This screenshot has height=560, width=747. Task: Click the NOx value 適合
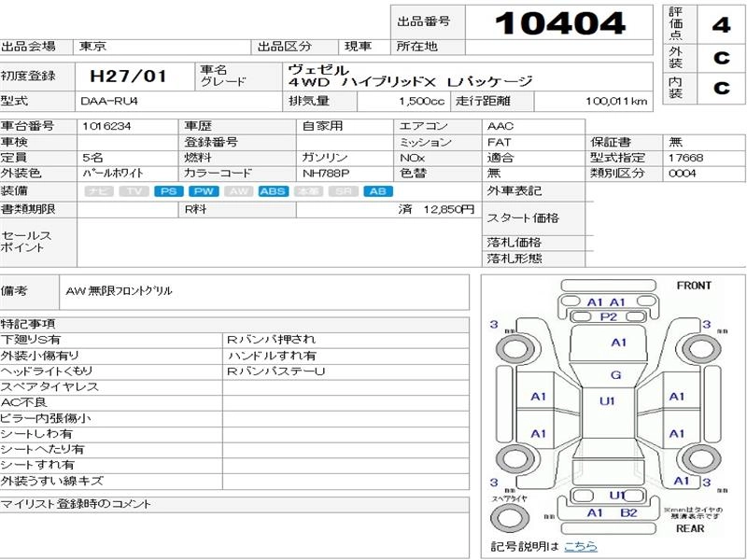point(500,158)
